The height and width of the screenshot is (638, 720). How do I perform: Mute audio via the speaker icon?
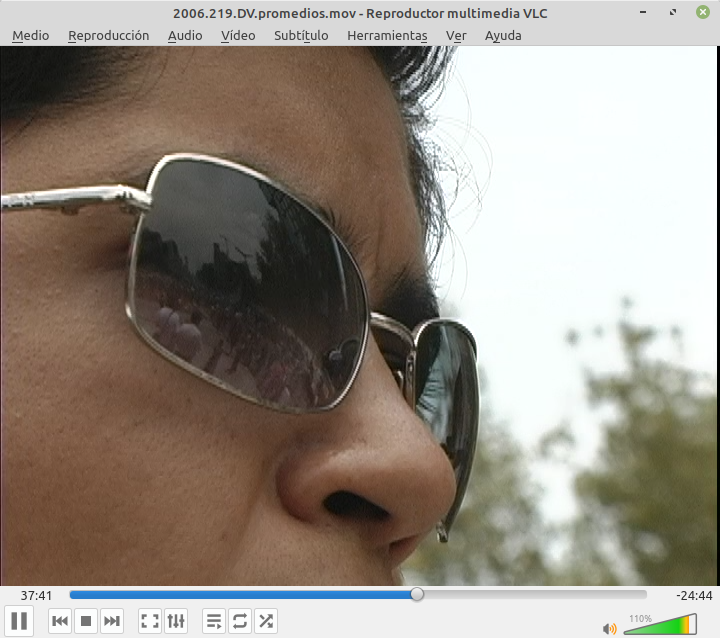coord(609,628)
